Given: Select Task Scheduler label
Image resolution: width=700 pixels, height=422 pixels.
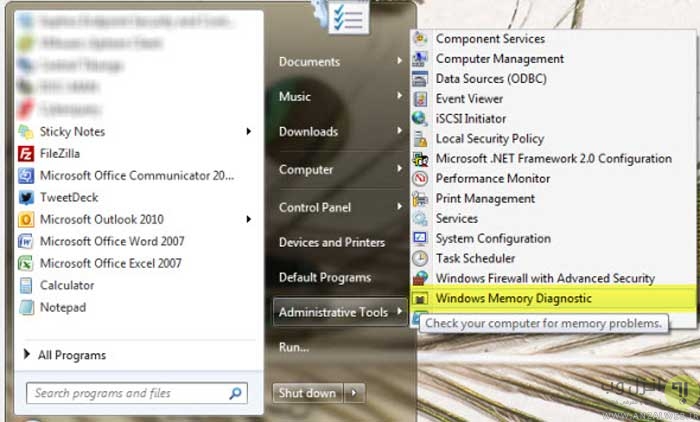Looking at the screenshot, I should click(x=475, y=259).
